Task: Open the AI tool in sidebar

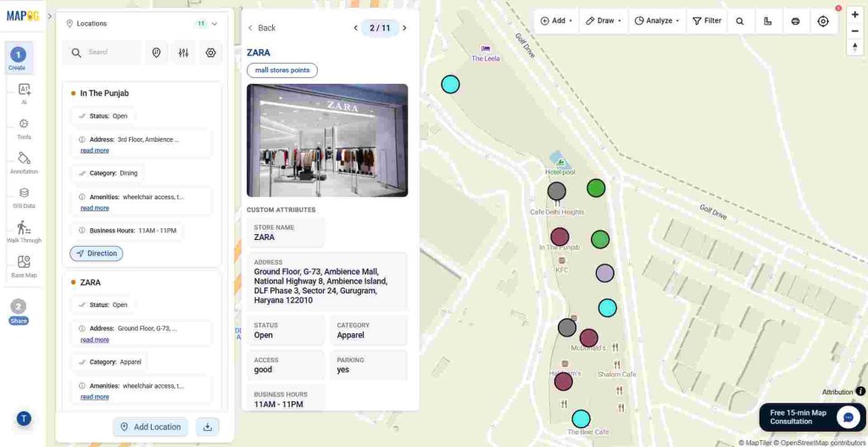Action: (24, 93)
